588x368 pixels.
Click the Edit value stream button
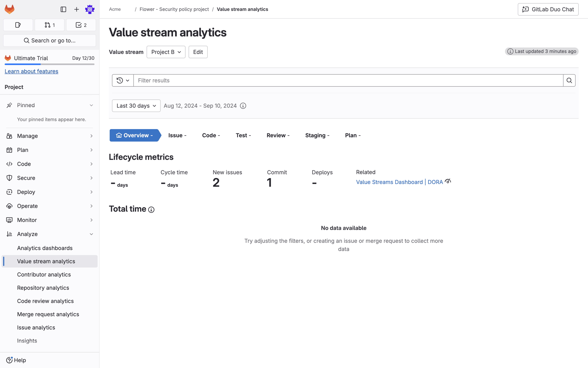[198, 52]
